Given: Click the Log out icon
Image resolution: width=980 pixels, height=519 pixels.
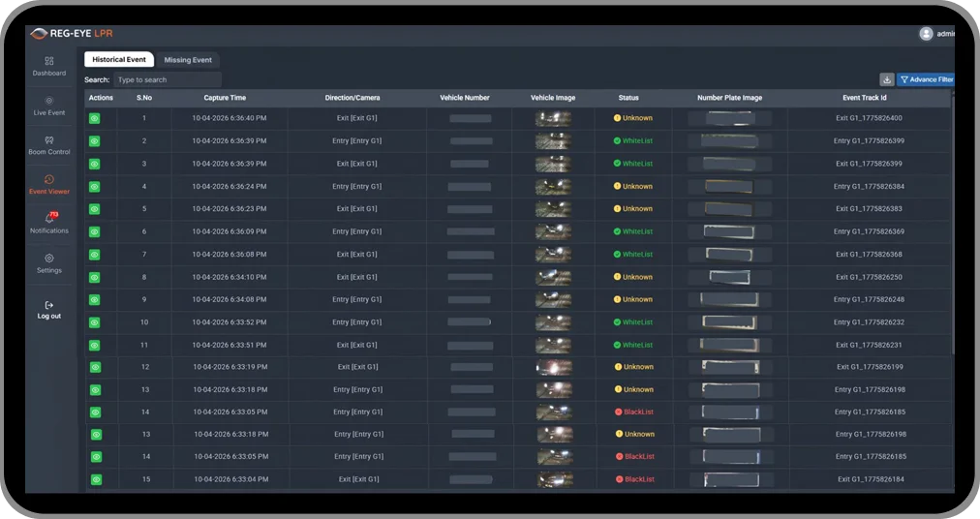Looking at the screenshot, I should (48, 305).
